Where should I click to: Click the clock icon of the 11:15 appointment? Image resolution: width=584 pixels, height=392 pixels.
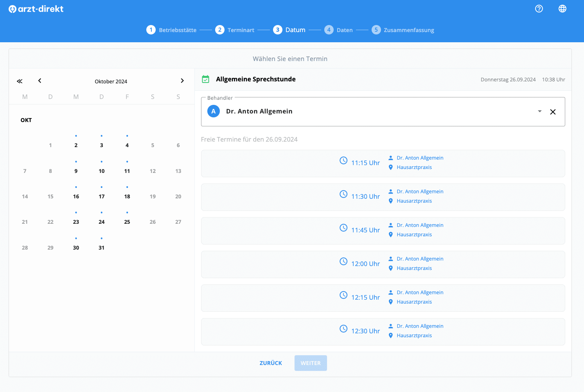[343, 160]
